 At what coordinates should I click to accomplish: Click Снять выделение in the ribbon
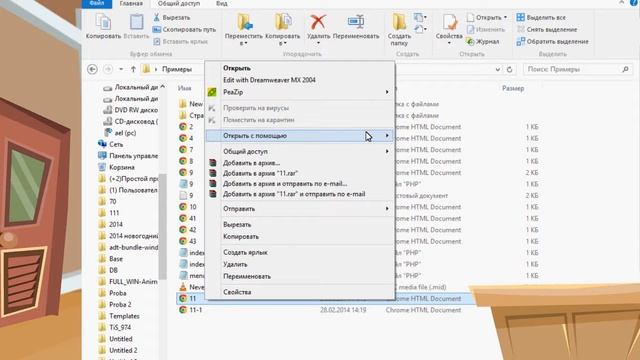[547, 29]
